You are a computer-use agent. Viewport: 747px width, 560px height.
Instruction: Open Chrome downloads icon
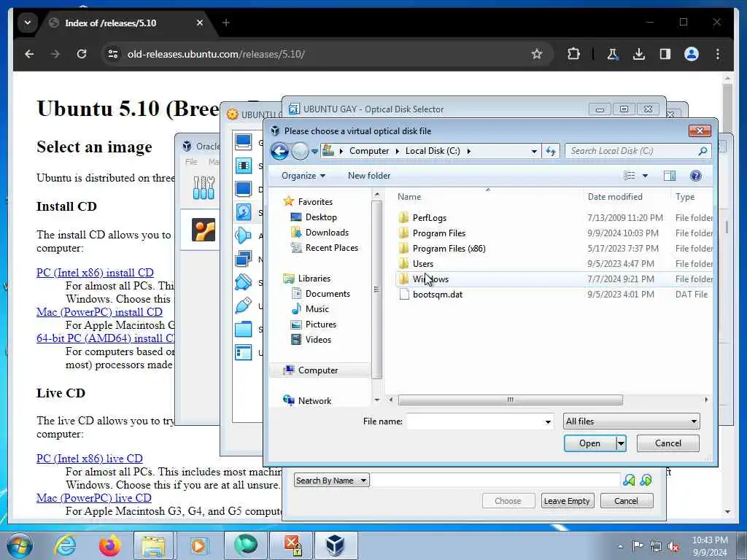(x=639, y=54)
